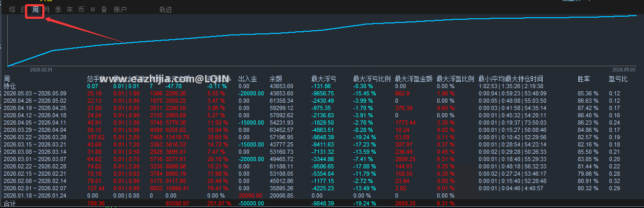Select the 周 weekly tab
The height and width of the screenshot is (208, 644).
tap(35, 9)
